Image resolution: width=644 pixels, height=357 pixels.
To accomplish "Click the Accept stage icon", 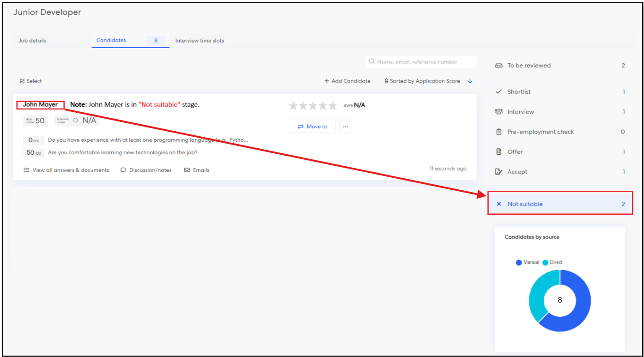I will [498, 172].
